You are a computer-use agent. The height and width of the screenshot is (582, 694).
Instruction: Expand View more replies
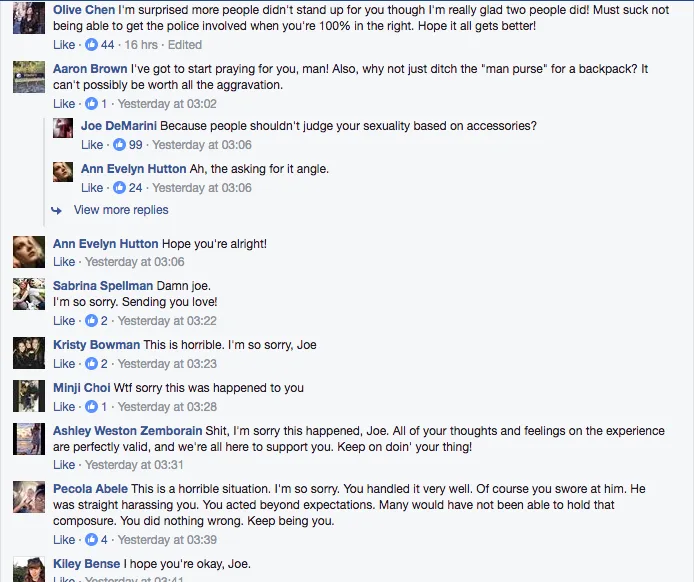click(121, 210)
